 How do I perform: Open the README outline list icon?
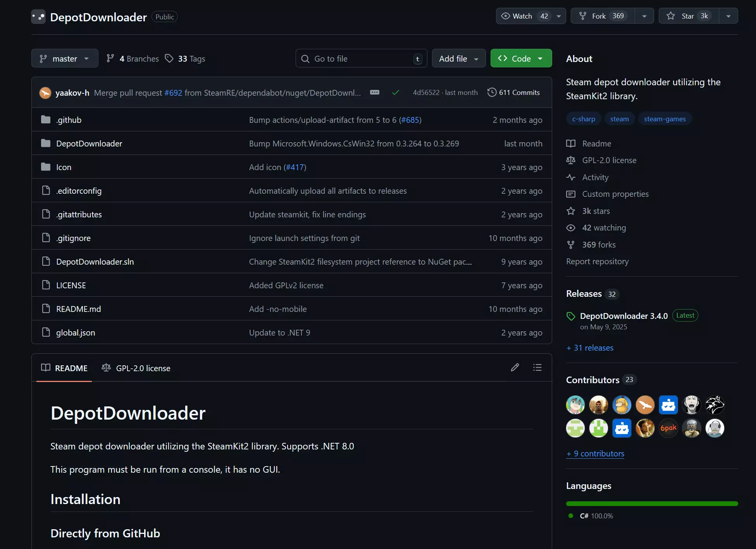click(x=537, y=368)
